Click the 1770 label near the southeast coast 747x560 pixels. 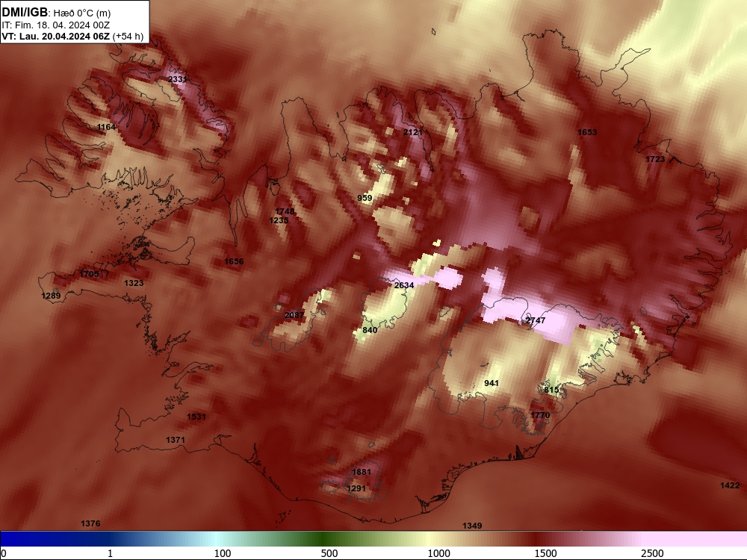pos(540,415)
